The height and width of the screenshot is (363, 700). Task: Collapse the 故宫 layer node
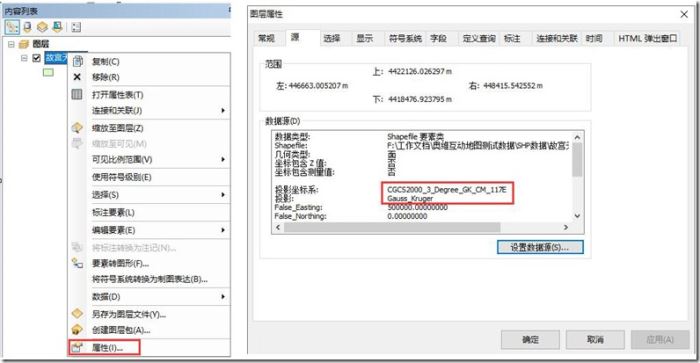[24, 58]
